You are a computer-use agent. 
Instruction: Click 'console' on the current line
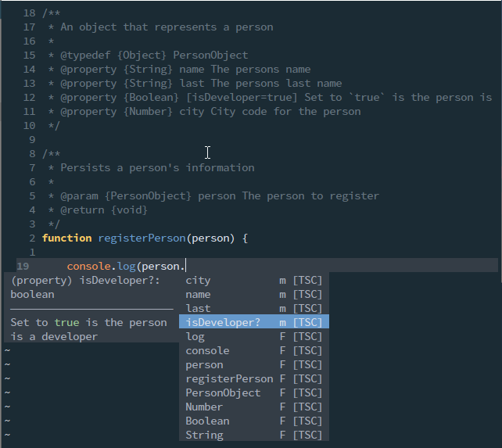(88, 267)
